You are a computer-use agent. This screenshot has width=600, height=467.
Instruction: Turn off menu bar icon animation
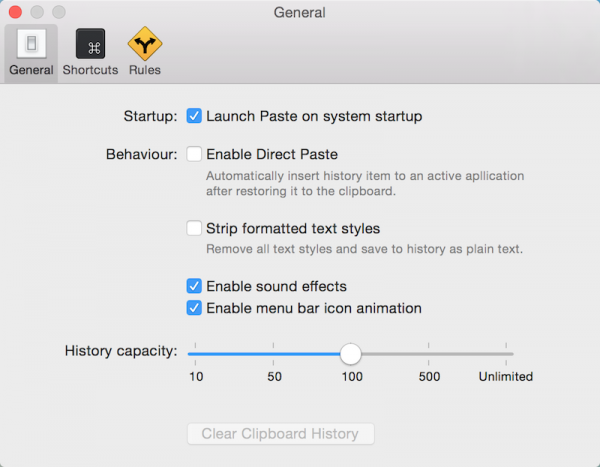click(194, 308)
